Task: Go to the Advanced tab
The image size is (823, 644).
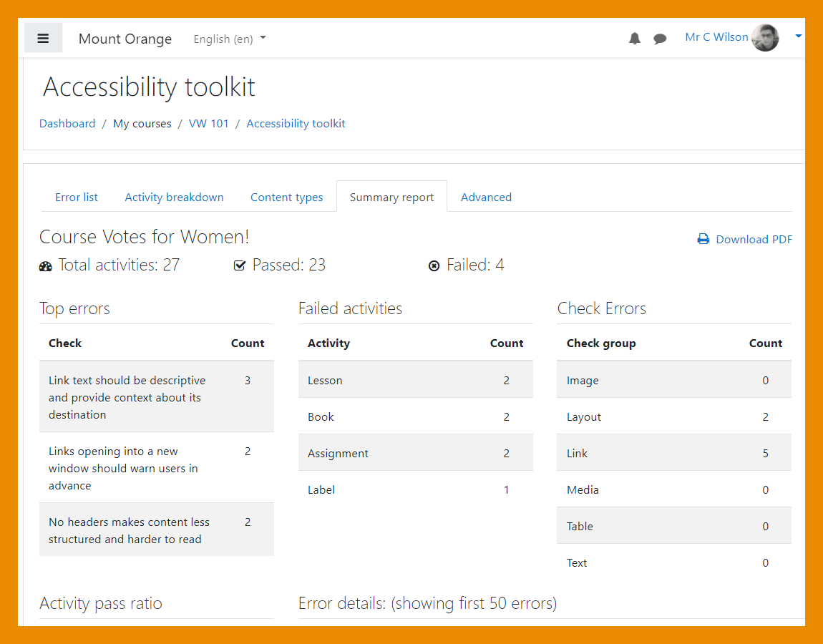Action: point(486,197)
